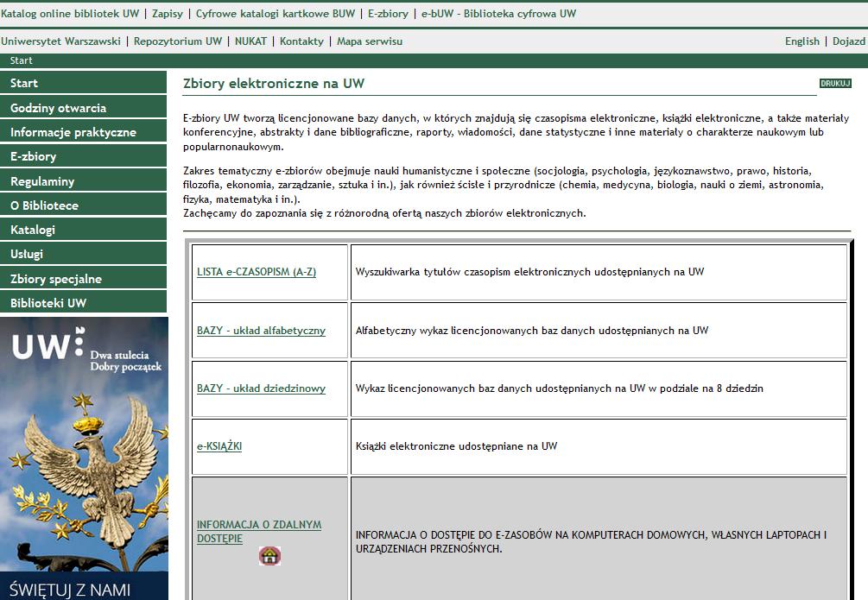This screenshot has width=868, height=600.
Task: Open the Zapisy link in top bar
Action: (x=168, y=14)
